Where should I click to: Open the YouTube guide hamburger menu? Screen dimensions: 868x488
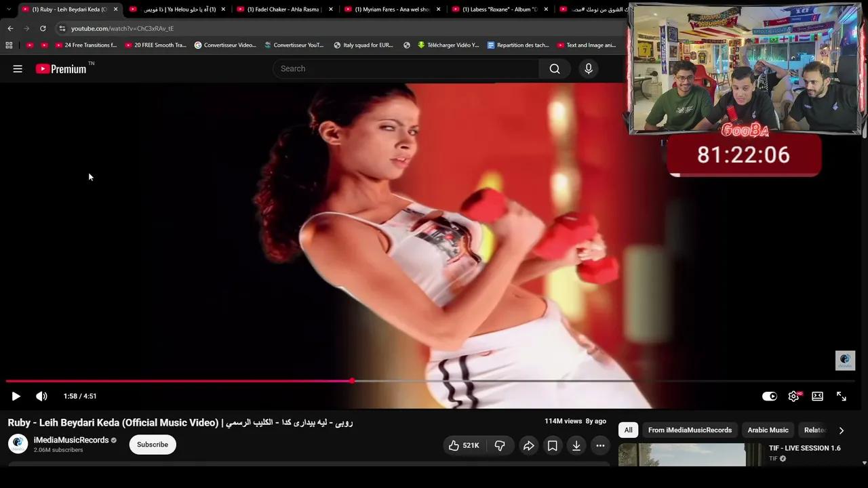tap(18, 68)
